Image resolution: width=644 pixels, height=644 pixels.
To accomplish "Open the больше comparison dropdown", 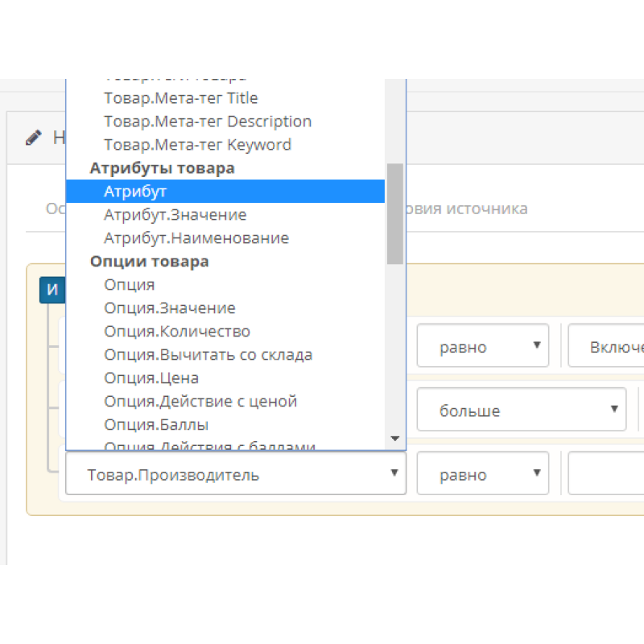I will tap(521, 411).
